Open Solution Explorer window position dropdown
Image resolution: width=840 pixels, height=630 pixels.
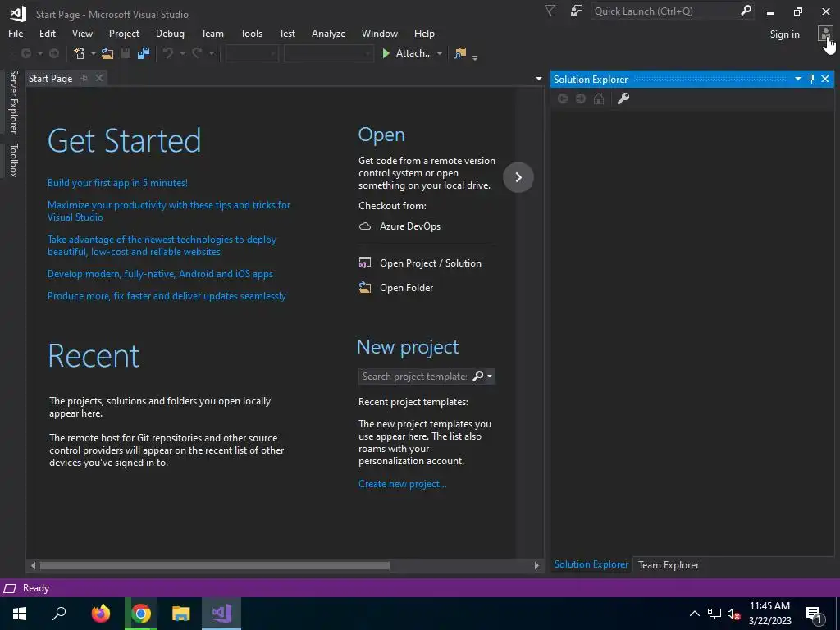pyautogui.click(x=797, y=79)
